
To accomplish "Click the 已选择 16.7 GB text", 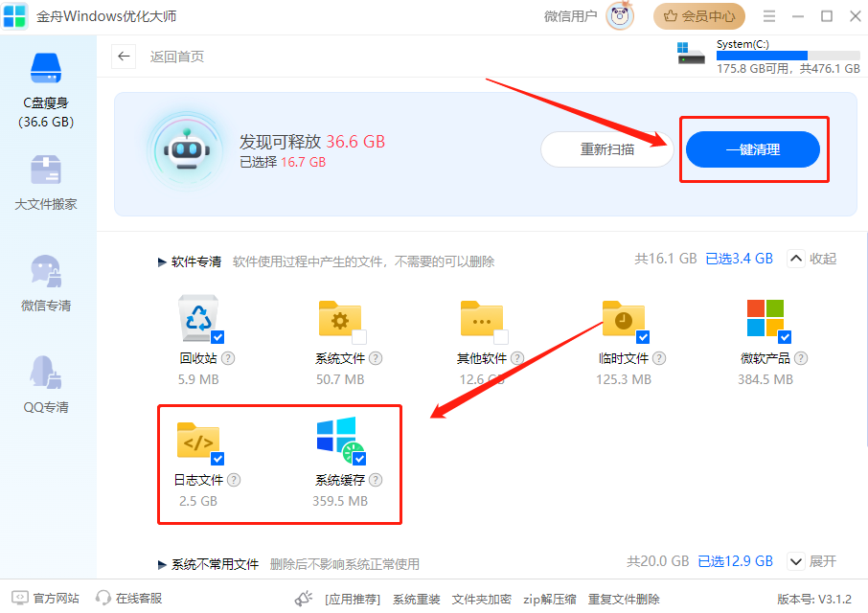I will coord(283,162).
